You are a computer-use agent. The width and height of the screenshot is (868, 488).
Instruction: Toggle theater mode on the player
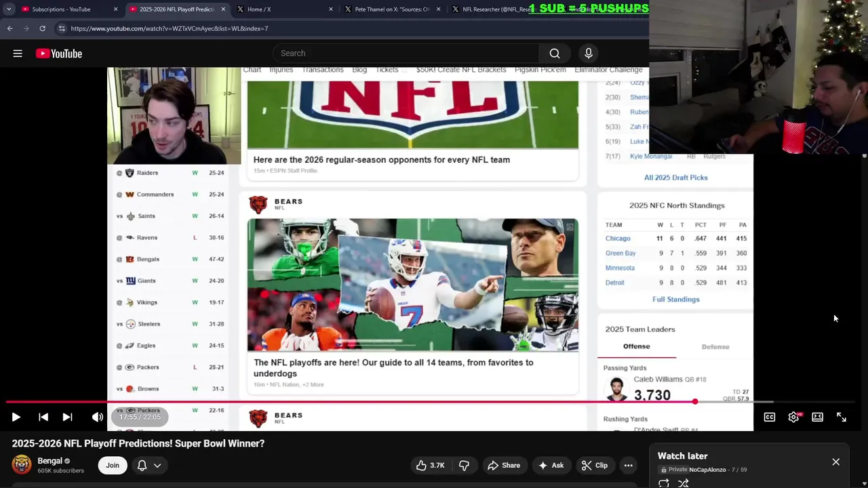click(818, 418)
